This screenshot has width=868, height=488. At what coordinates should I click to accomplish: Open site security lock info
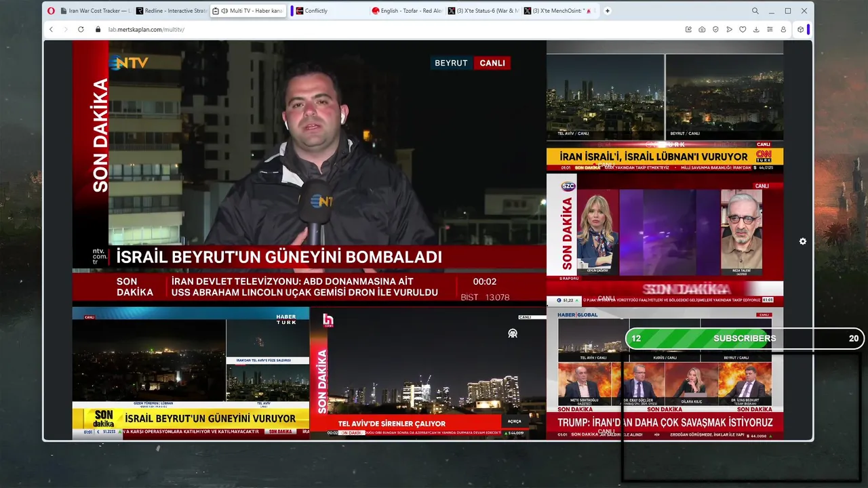[x=98, y=30]
